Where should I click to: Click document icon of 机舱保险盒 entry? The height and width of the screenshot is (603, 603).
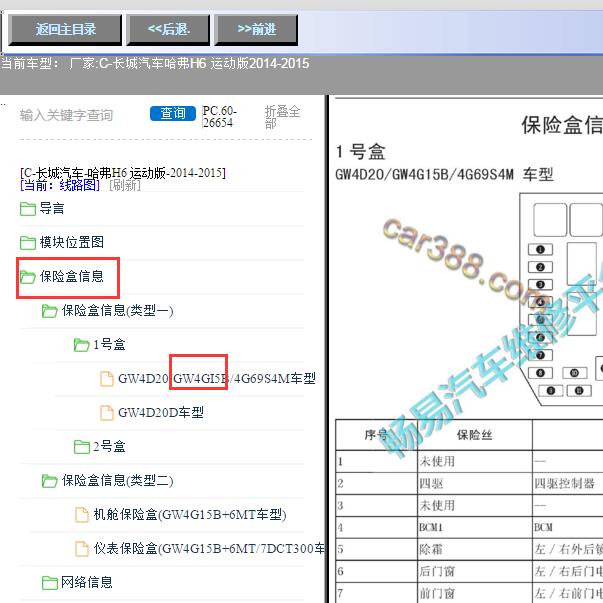pos(82,515)
